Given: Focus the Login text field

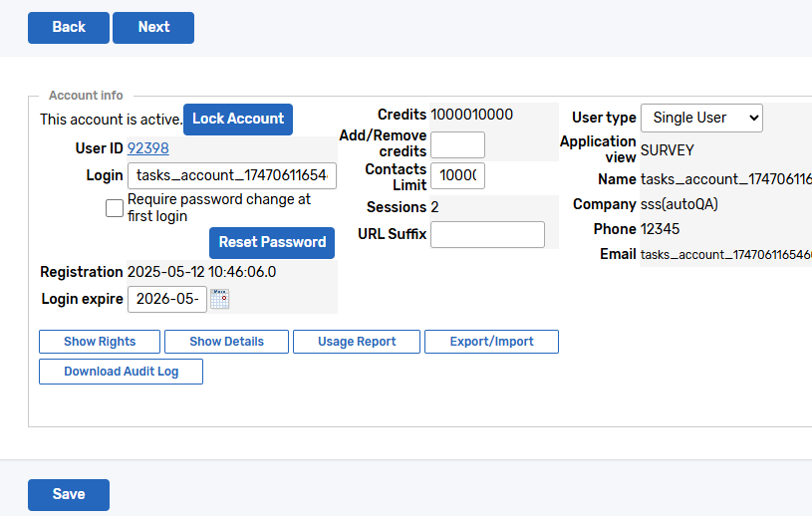Looking at the screenshot, I should point(232,176).
